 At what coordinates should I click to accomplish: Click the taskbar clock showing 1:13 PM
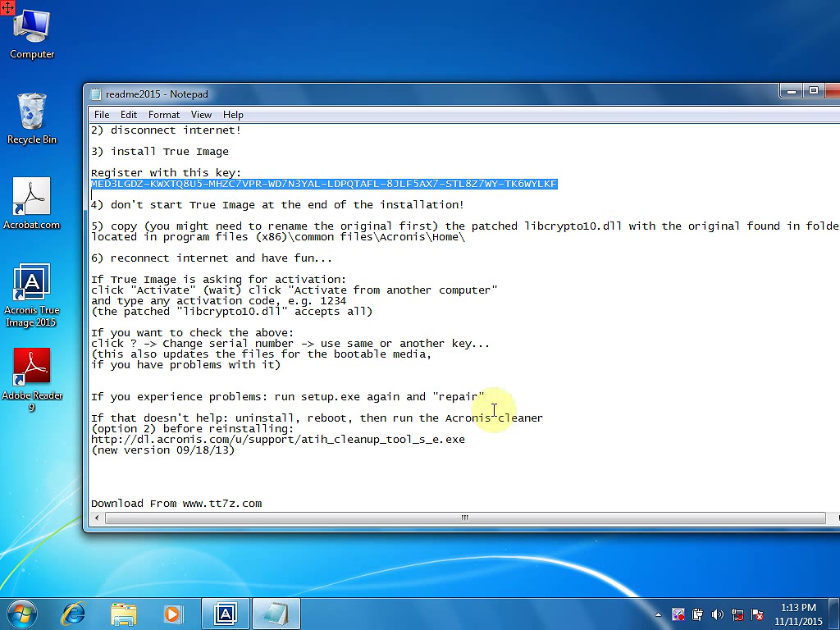798,614
